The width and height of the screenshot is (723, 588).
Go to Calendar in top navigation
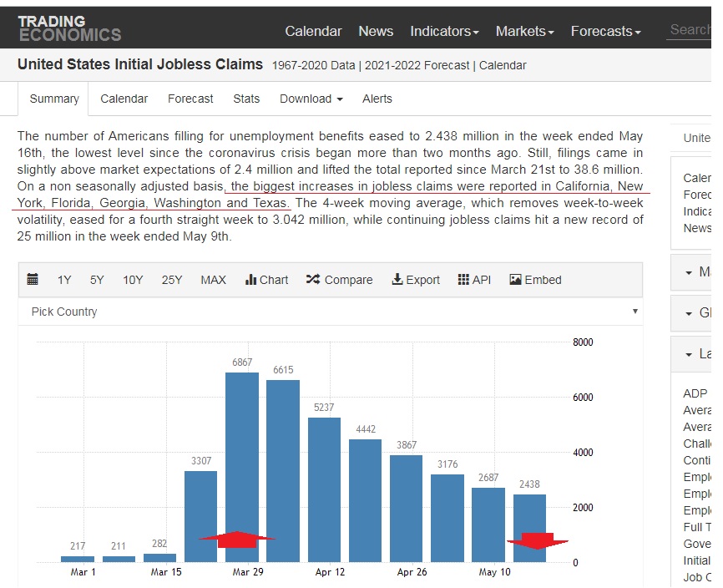pos(313,31)
